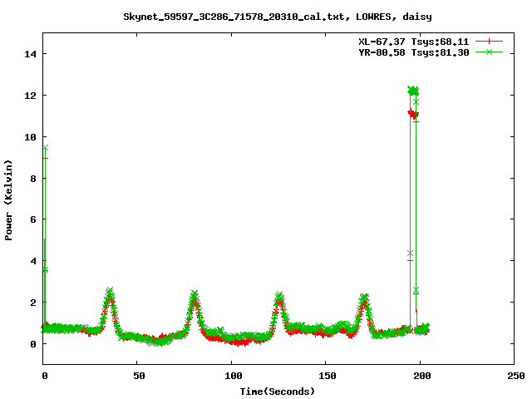Click the Power (Kelvin) y-axis label
This screenshot has height=399, width=532.
8,200
